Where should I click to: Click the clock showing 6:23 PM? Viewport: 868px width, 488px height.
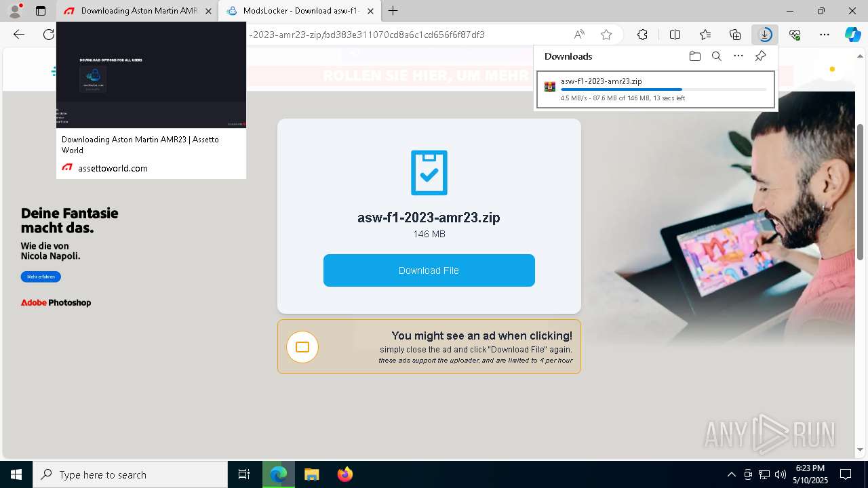[810, 468]
